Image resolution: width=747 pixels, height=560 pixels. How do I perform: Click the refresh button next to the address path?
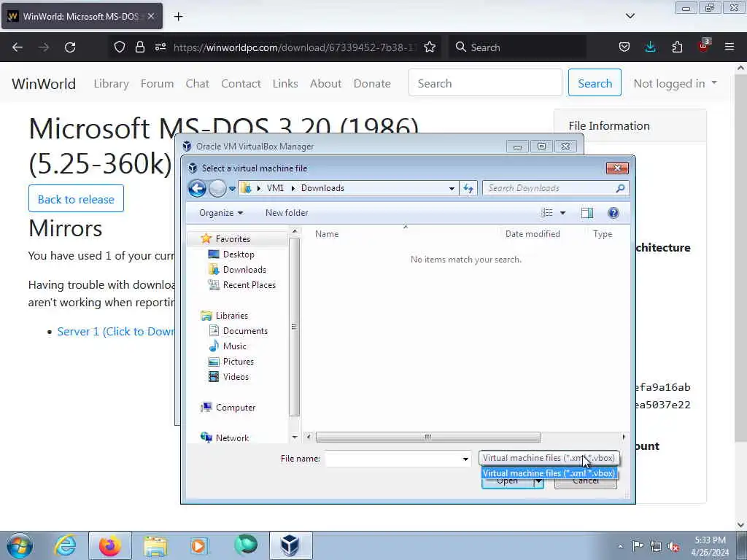468,189
